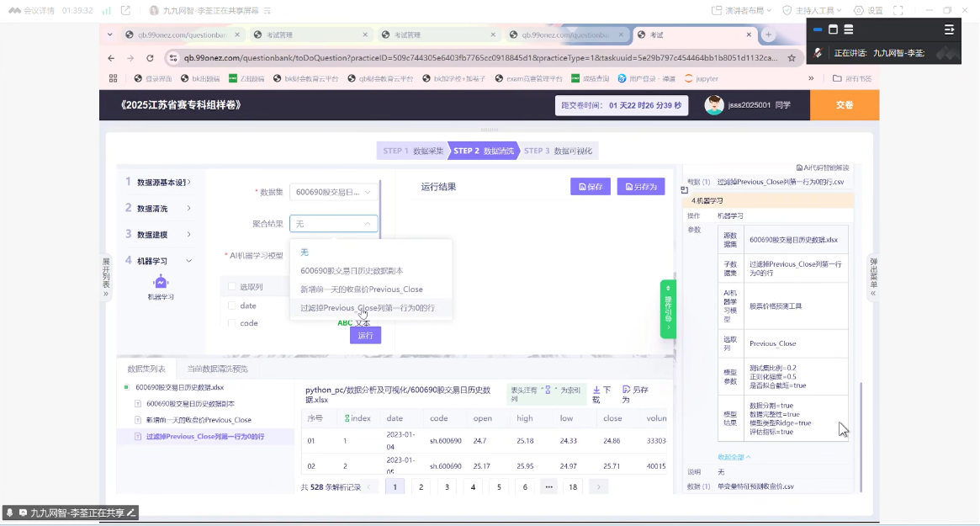The image size is (980, 526).
Task: Submit the exam with 交卷 button
Action: [x=844, y=105]
